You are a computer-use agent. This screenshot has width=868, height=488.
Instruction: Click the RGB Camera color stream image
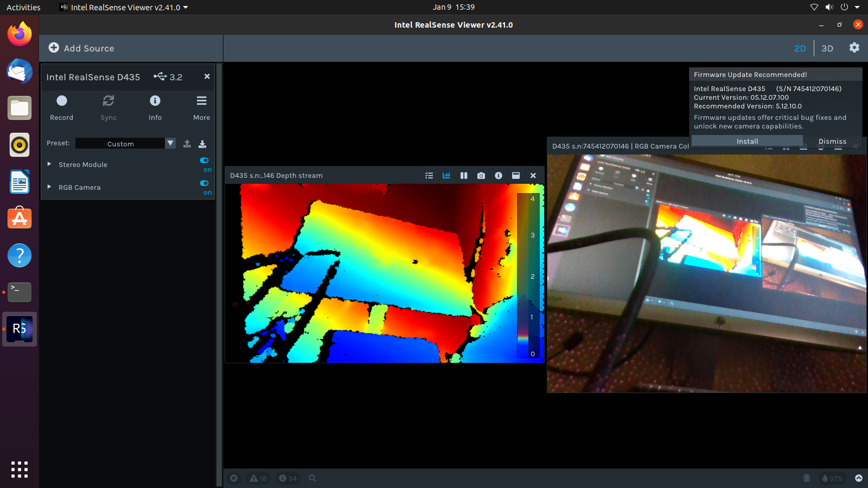706,273
